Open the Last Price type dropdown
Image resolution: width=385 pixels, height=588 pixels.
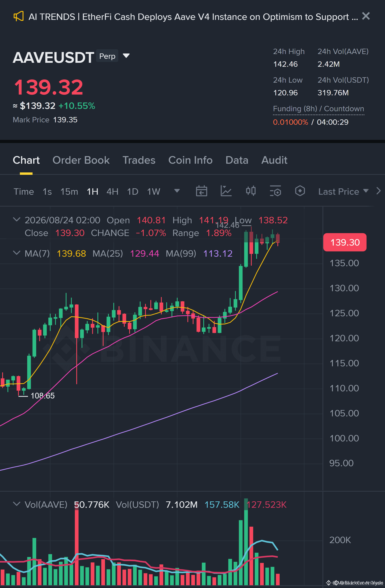343,191
